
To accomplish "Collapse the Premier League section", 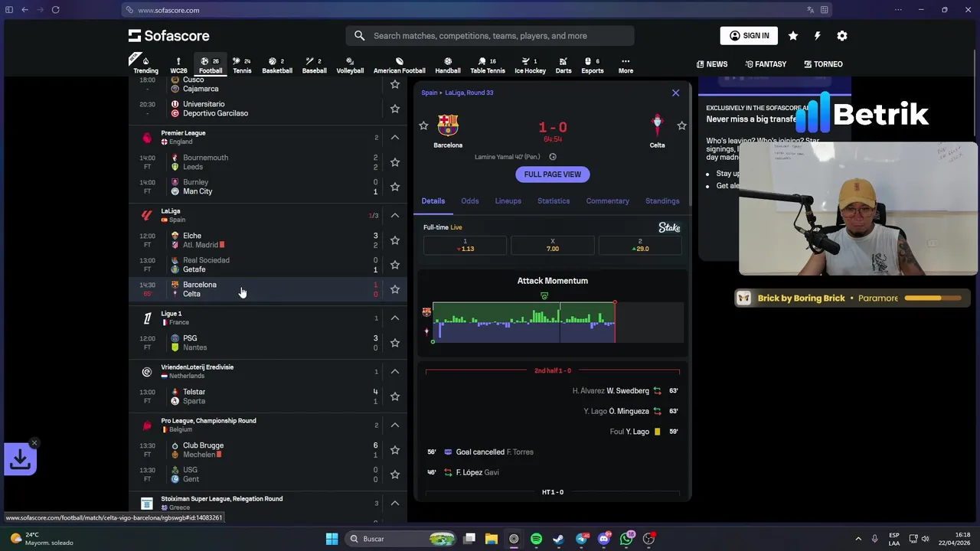I will coord(395,138).
